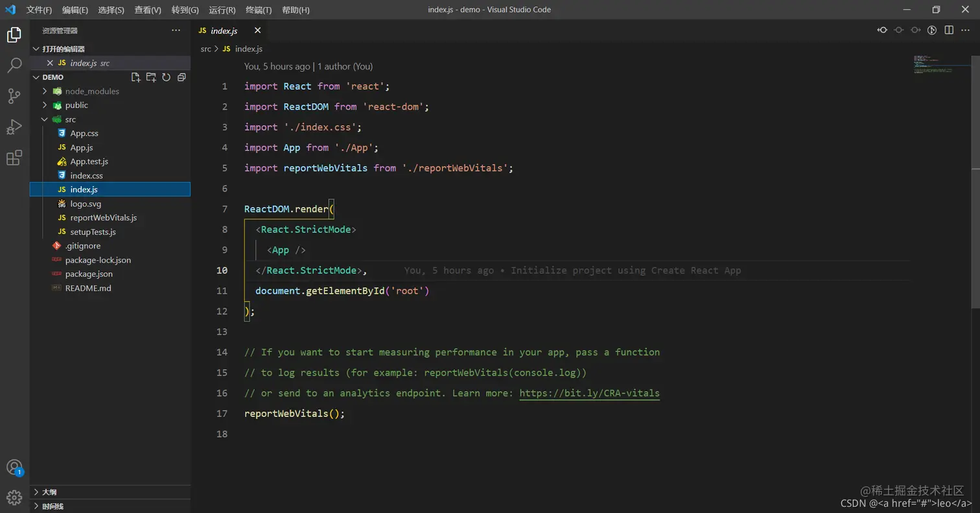Open the 编辑(E) menu

pos(75,10)
